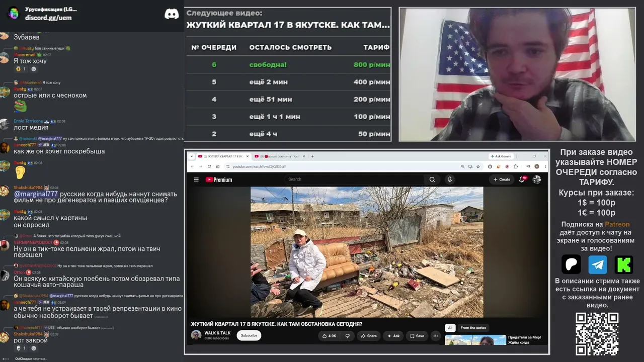Click the Share button under the video

pyautogui.click(x=369, y=336)
